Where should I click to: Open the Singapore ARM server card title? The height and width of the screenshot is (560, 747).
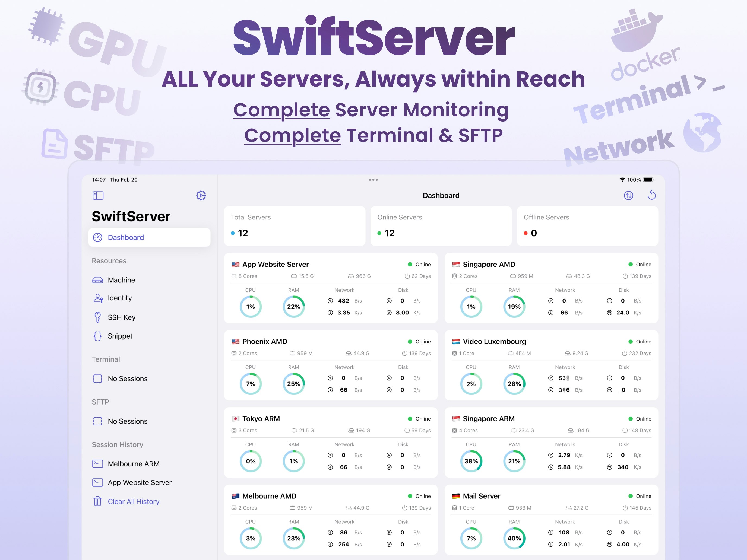pos(489,419)
